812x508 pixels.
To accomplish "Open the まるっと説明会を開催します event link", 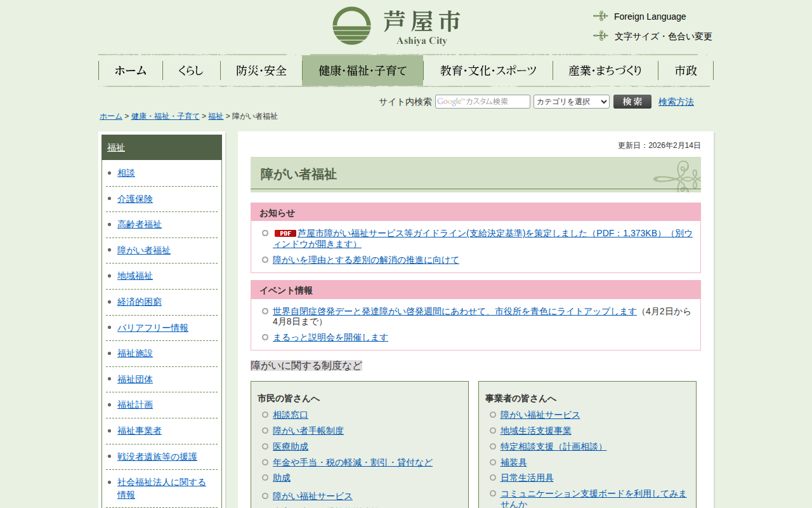I will click(330, 337).
